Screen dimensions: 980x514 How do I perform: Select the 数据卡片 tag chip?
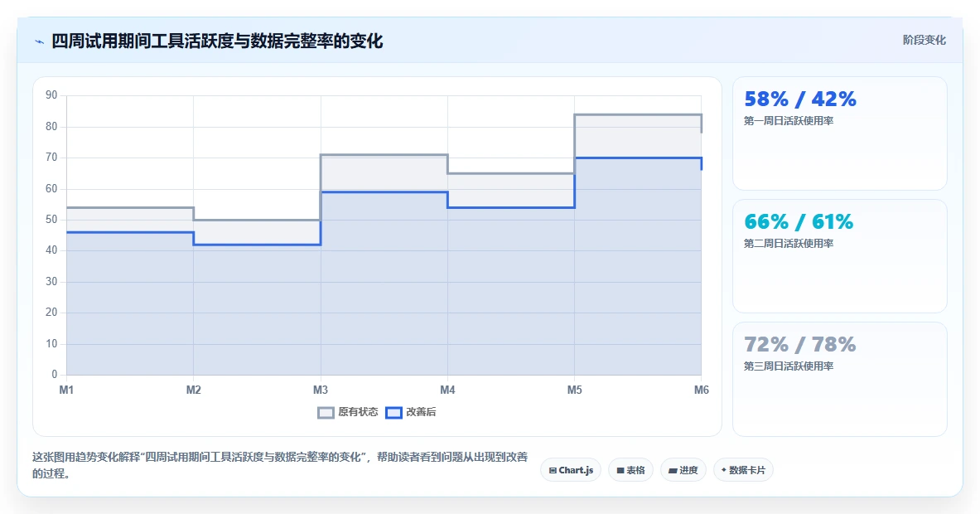coord(743,470)
